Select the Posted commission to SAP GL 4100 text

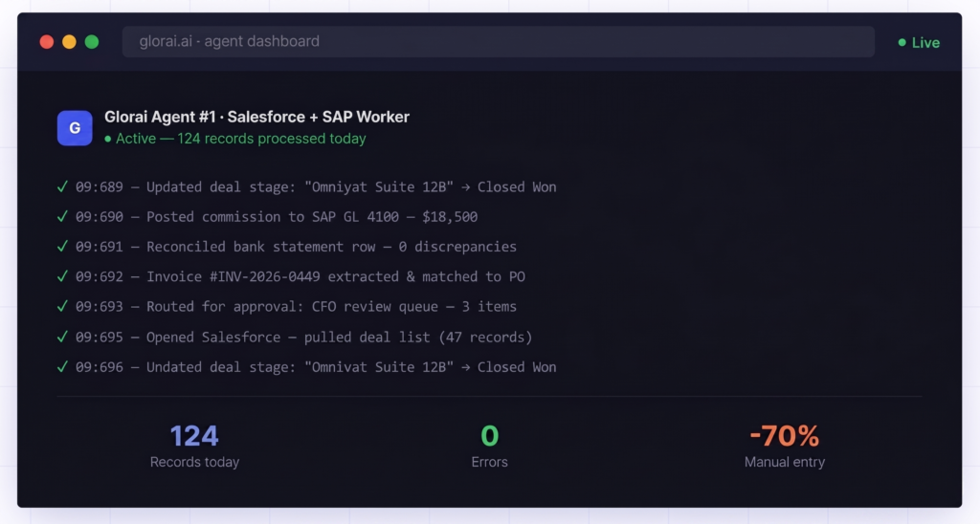pos(312,216)
